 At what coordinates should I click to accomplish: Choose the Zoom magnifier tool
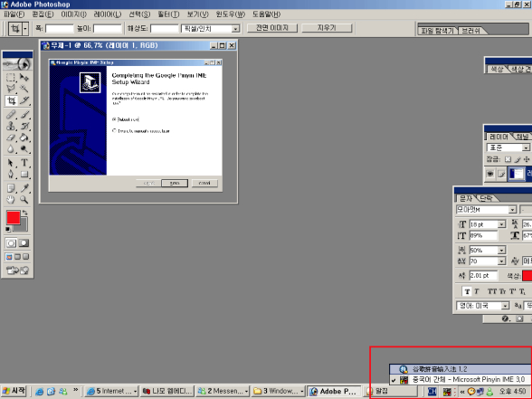(x=24, y=199)
